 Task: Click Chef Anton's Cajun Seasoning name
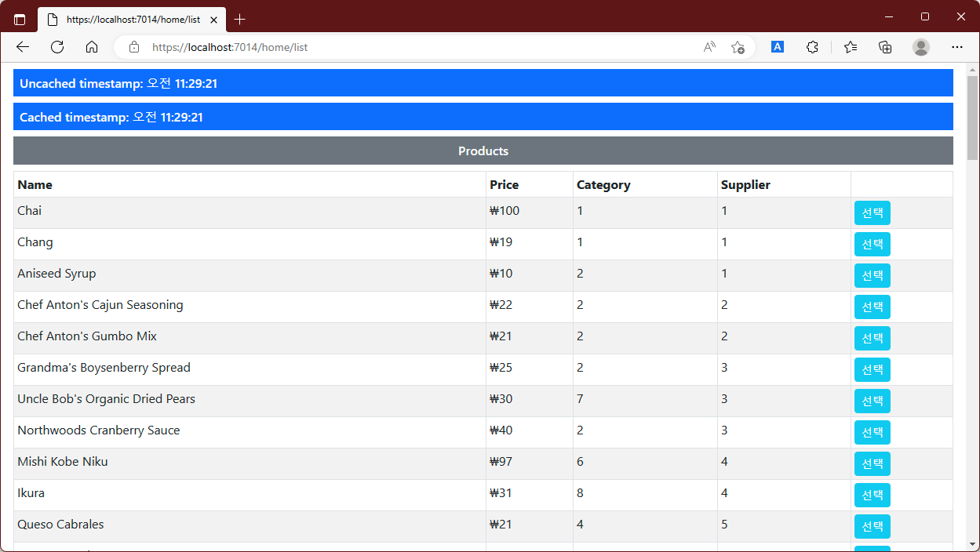tap(100, 305)
